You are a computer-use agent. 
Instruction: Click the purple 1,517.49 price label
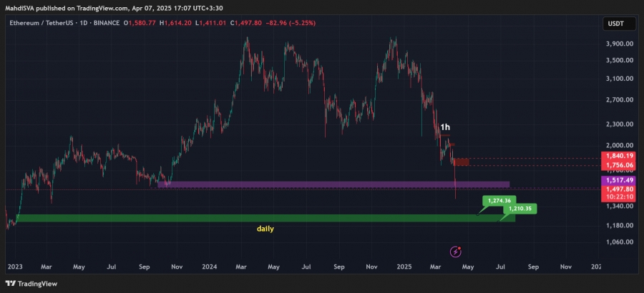coord(620,180)
